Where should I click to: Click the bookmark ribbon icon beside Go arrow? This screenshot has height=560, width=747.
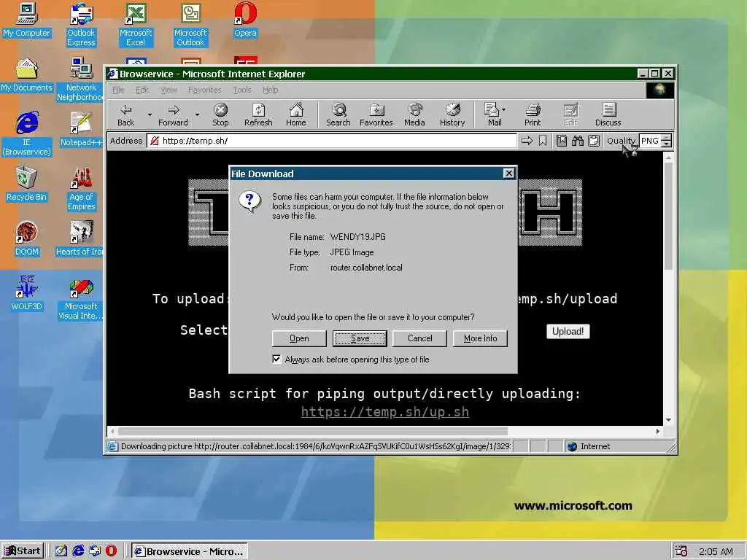543,141
